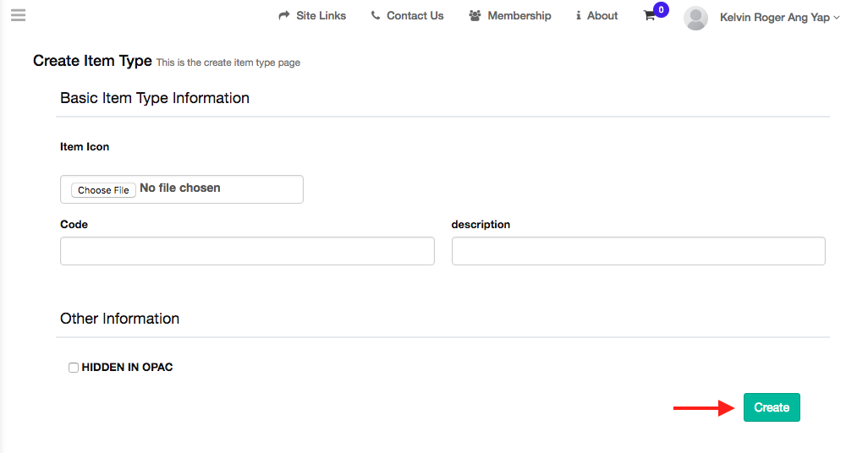Click the About info icon

coord(579,15)
